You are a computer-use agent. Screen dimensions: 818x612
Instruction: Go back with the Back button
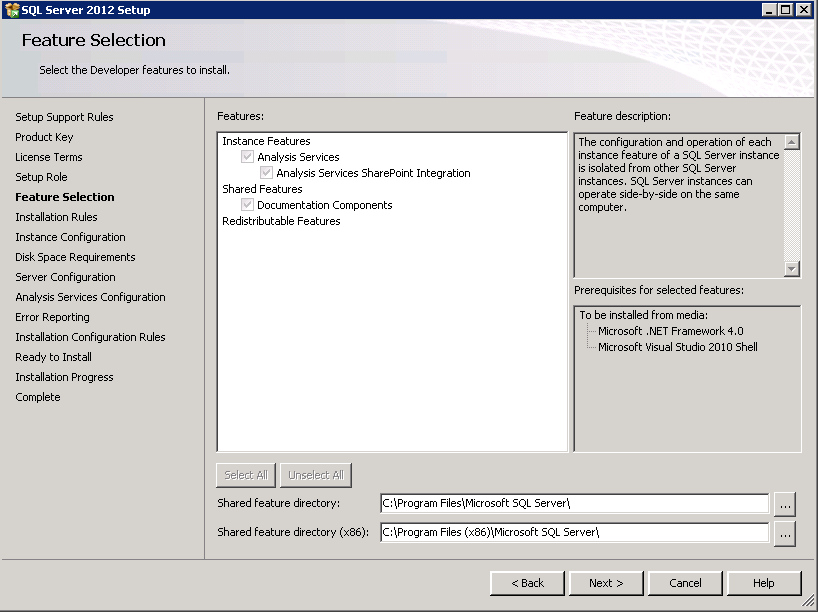click(527, 583)
